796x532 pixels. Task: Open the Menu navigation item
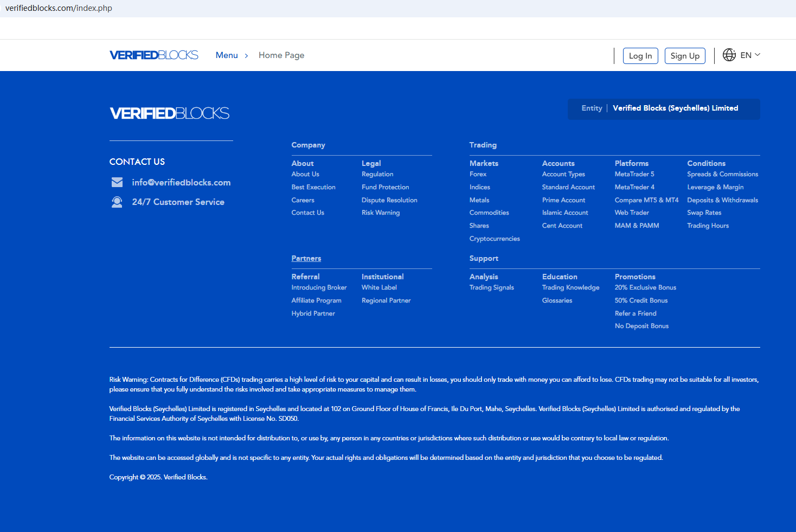tap(227, 55)
